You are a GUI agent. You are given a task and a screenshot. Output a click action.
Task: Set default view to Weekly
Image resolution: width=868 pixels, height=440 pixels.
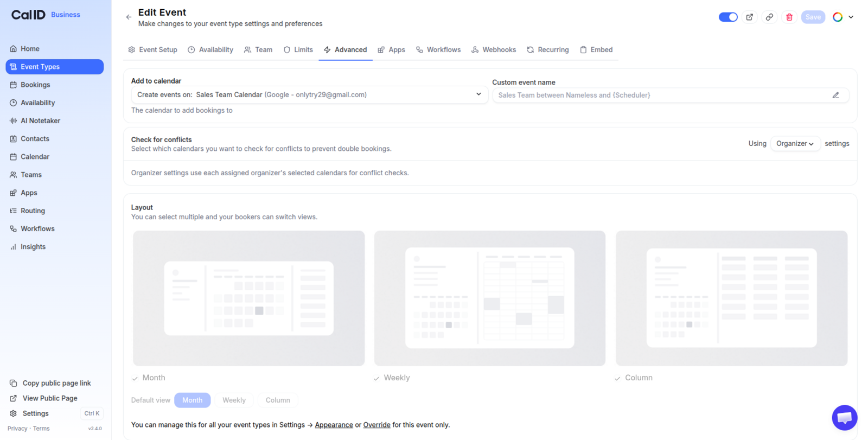click(x=234, y=400)
